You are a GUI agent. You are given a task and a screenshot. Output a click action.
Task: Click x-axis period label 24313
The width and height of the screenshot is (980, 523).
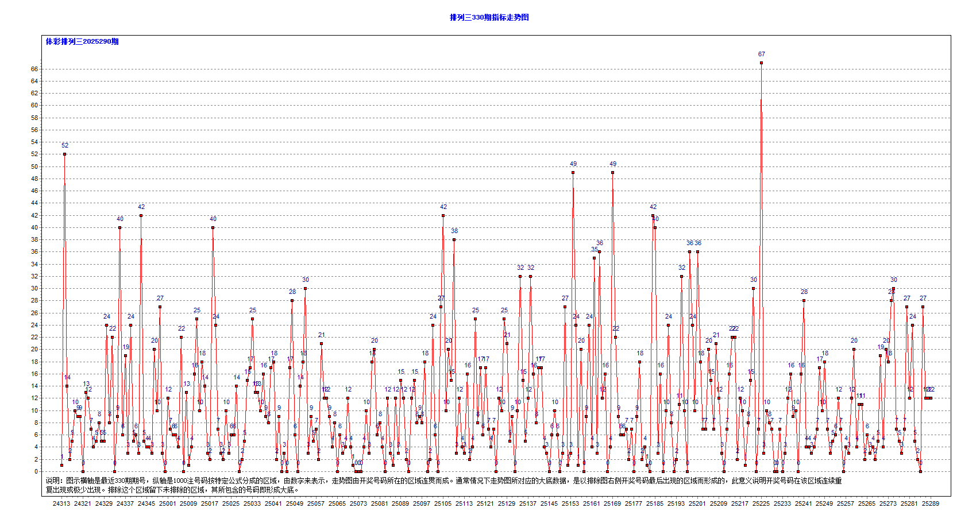(x=61, y=503)
